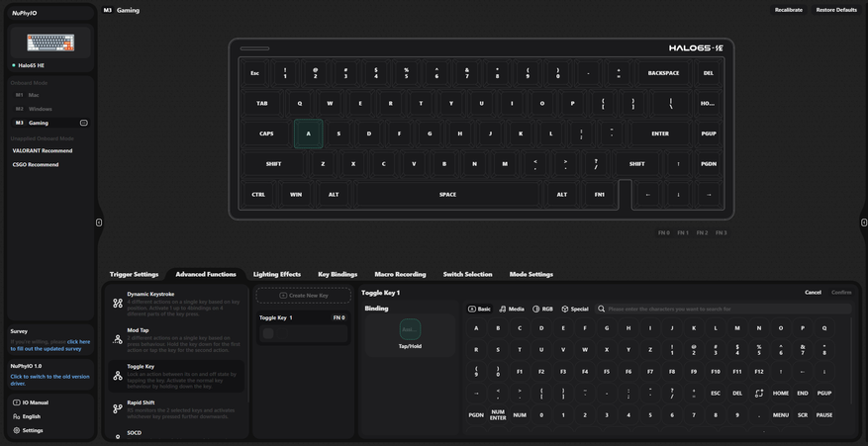The width and height of the screenshot is (868, 446).
Task: Select the Special key category
Action: (x=575, y=309)
